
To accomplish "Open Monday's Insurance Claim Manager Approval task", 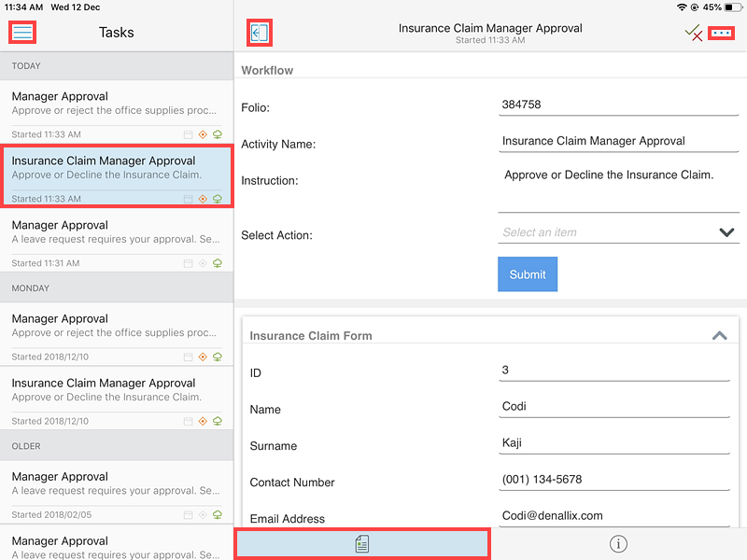I will (117, 399).
